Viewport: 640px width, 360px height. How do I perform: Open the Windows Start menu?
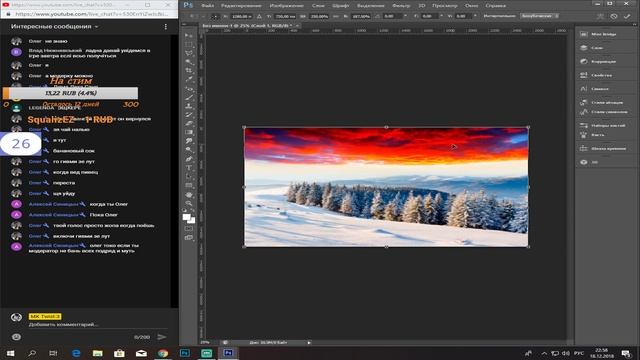click(x=10, y=353)
